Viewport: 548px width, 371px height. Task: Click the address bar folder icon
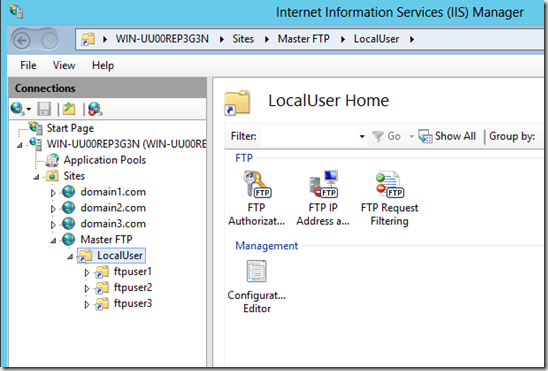(x=88, y=39)
